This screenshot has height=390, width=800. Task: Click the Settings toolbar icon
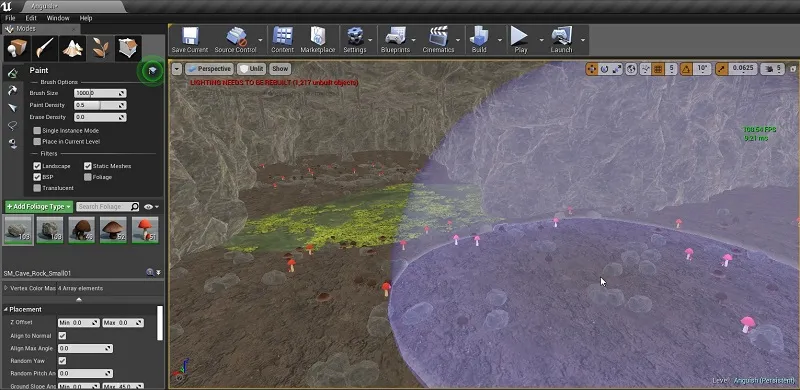[x=355, y=40]
